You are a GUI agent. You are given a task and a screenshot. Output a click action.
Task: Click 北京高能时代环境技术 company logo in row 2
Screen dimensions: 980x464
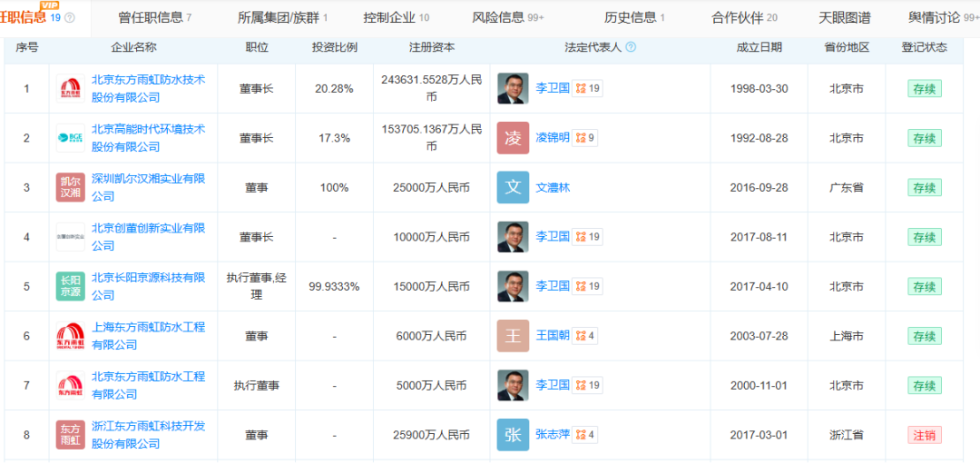(x=70, y=138)
